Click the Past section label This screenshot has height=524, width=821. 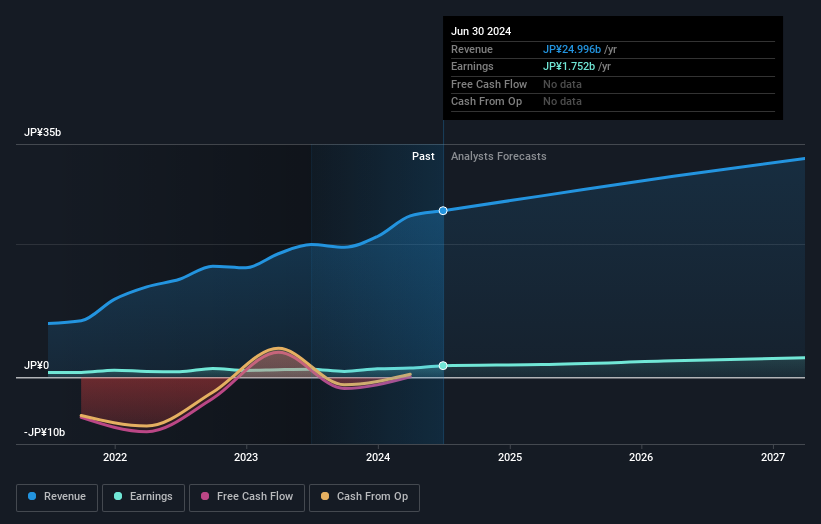[423, 156]
